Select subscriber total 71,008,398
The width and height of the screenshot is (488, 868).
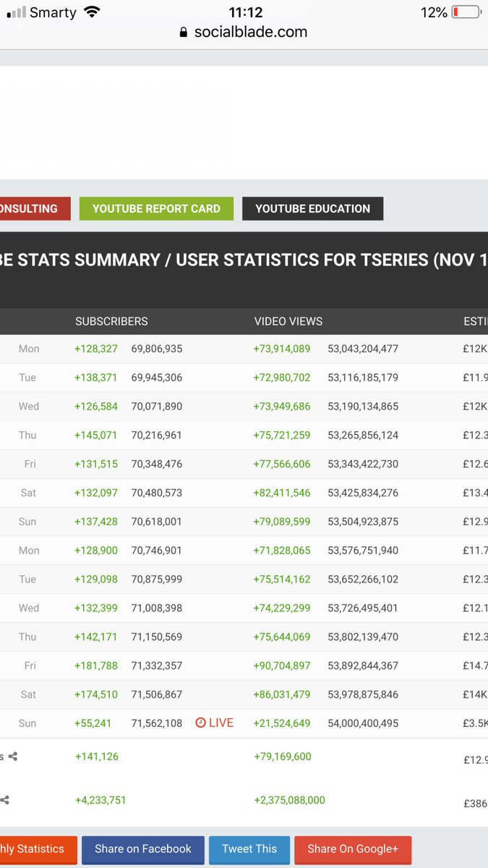[x=157, y=608]
